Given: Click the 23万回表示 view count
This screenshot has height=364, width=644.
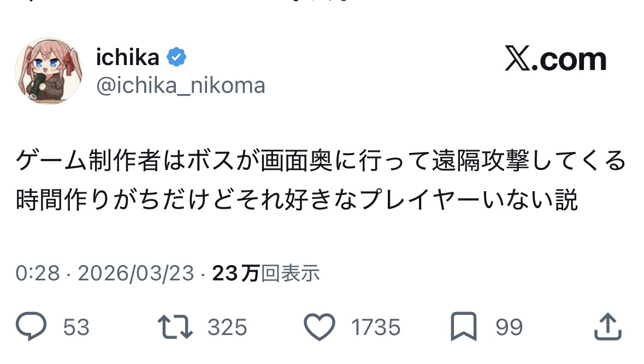Looking at the screenshot, I should 265,273.
